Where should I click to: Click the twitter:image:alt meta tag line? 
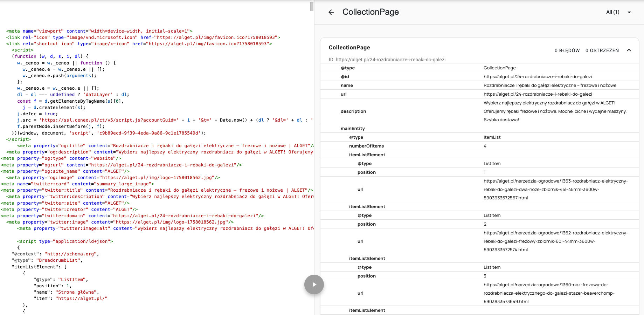coord(165,228)
